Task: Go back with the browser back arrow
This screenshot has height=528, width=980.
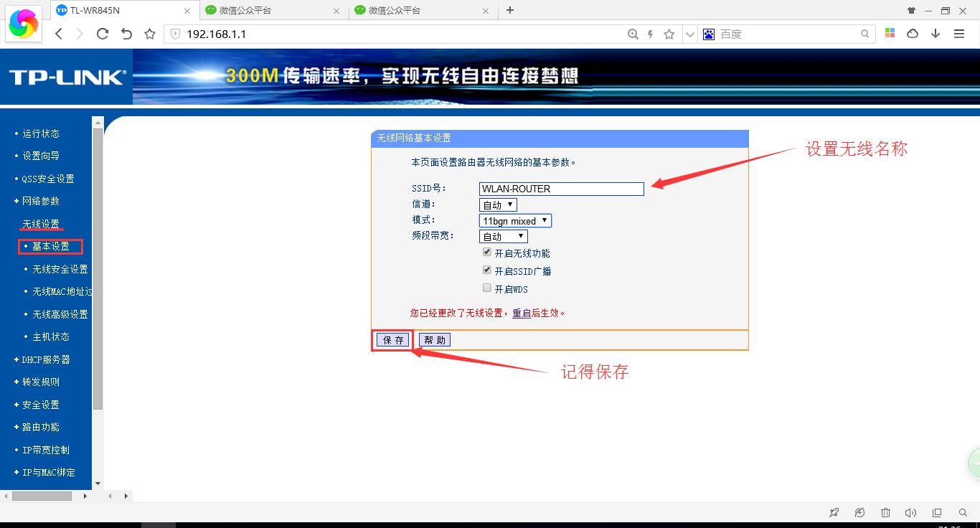Action: click(59, 34)
